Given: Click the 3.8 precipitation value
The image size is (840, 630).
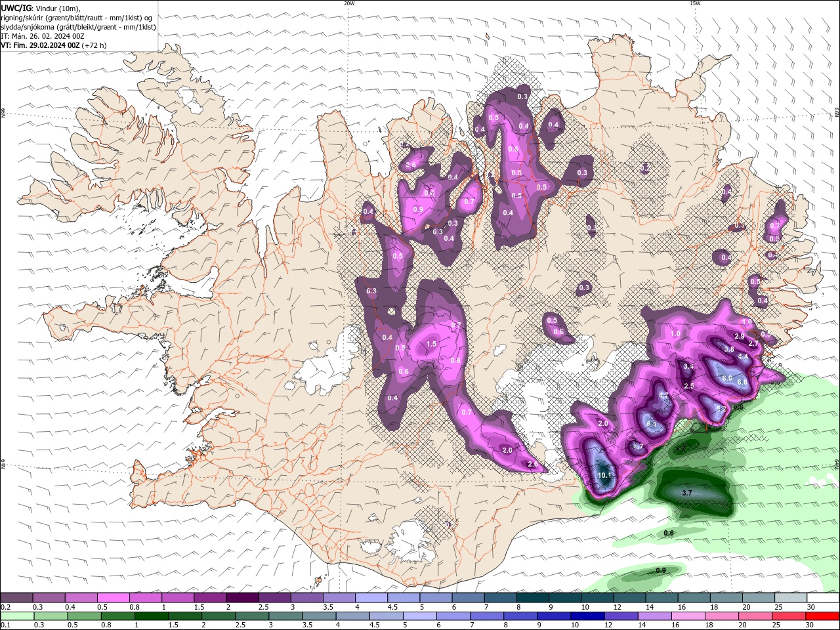Looking at the screenshot, I should (728, 349).
